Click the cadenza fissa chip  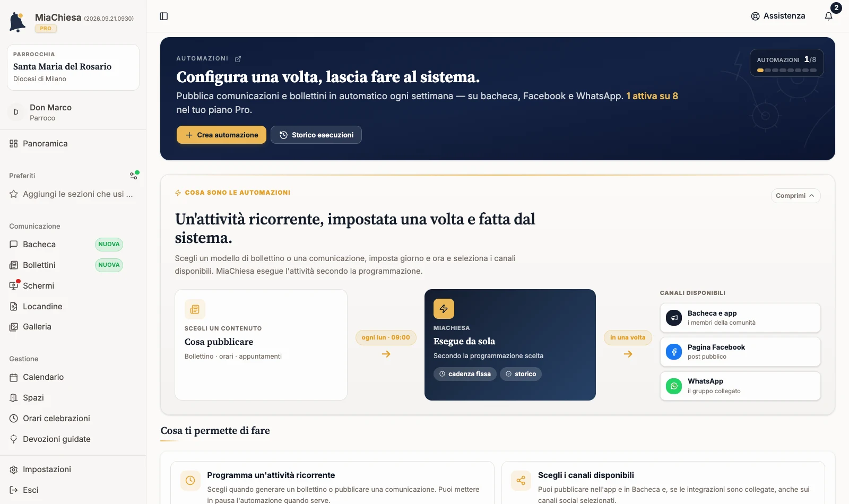465,374
